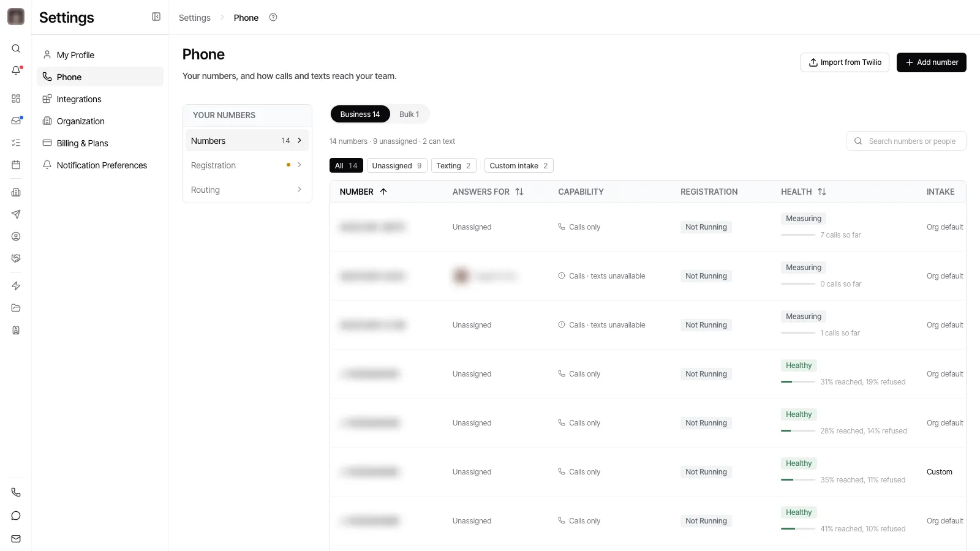Open the lightning bolt automations icon

pyautogui.click(x=16, y=286)
